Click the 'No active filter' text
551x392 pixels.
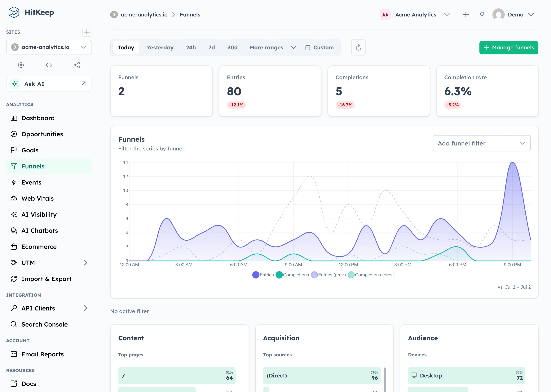point(130,311)
